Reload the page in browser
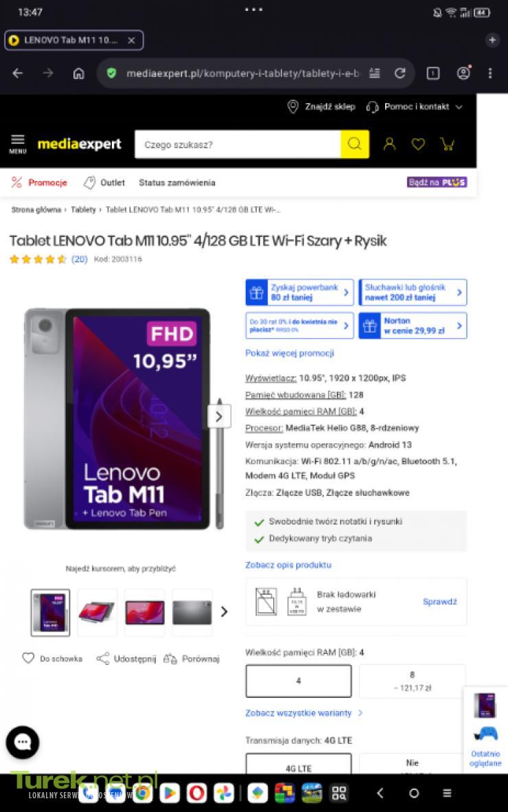The image size is (508, 812). 400,74
